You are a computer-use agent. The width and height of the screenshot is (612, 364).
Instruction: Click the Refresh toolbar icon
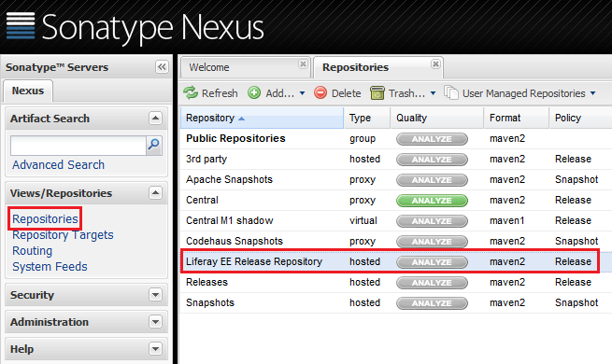[191, 92]
